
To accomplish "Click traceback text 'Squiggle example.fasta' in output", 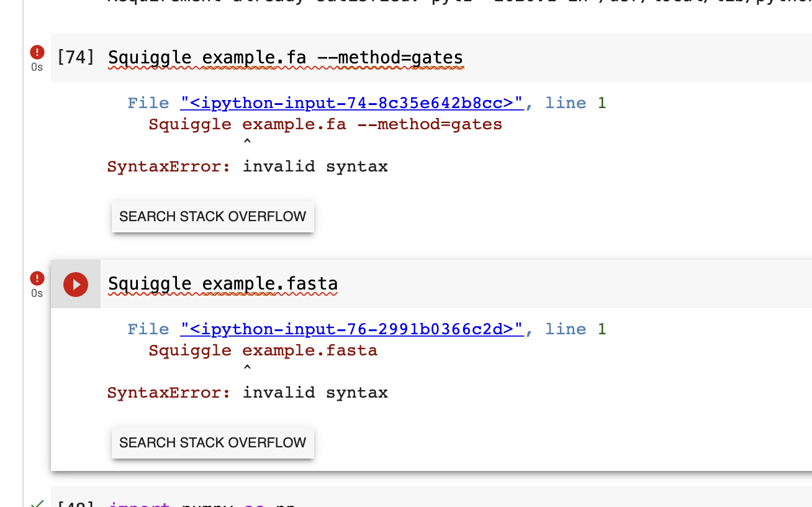I will pos(263,350).
